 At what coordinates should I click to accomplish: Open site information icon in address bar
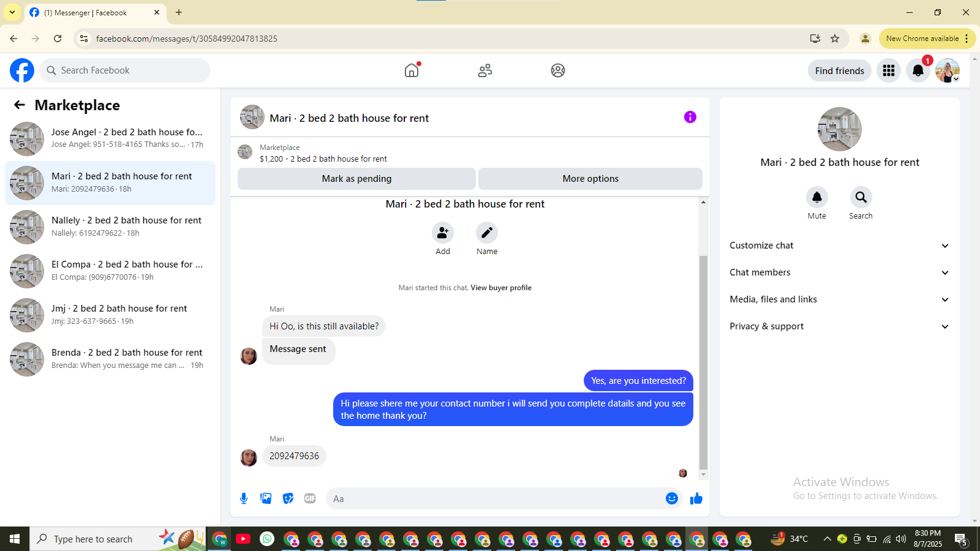click(x=84, y=39)
